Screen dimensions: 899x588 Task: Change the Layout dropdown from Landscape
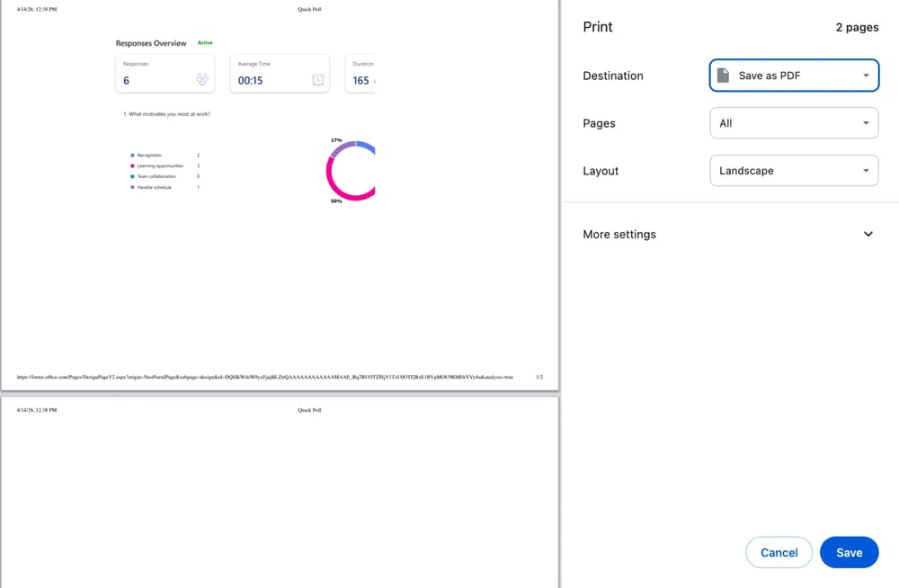(793, 171)
